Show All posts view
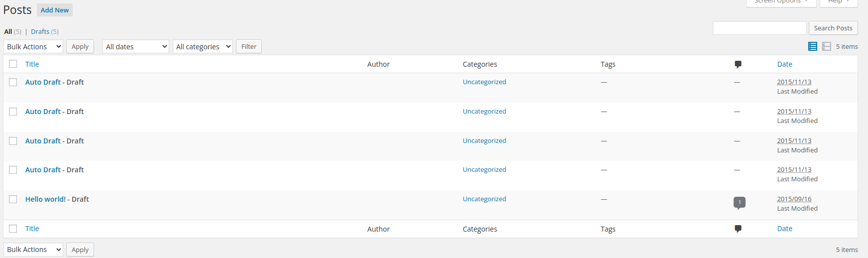 pos(8,31)
